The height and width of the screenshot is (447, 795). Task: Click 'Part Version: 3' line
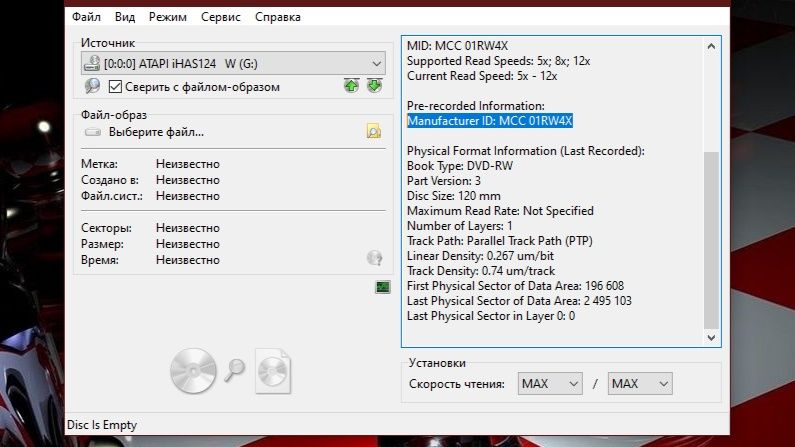click(x=444, y=180)
